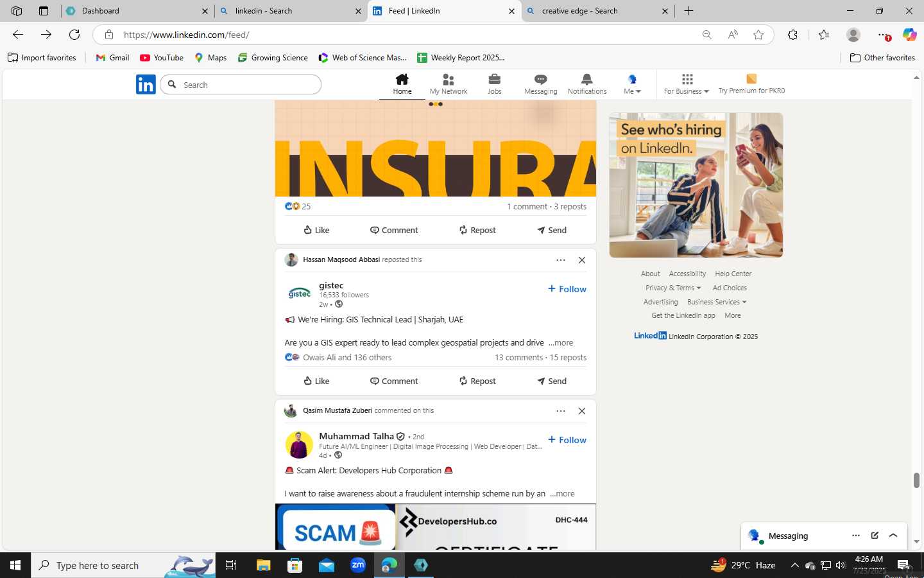Open Windows Start menu
The height and width of the screenshot is (578, 924).
click(15, 565)
